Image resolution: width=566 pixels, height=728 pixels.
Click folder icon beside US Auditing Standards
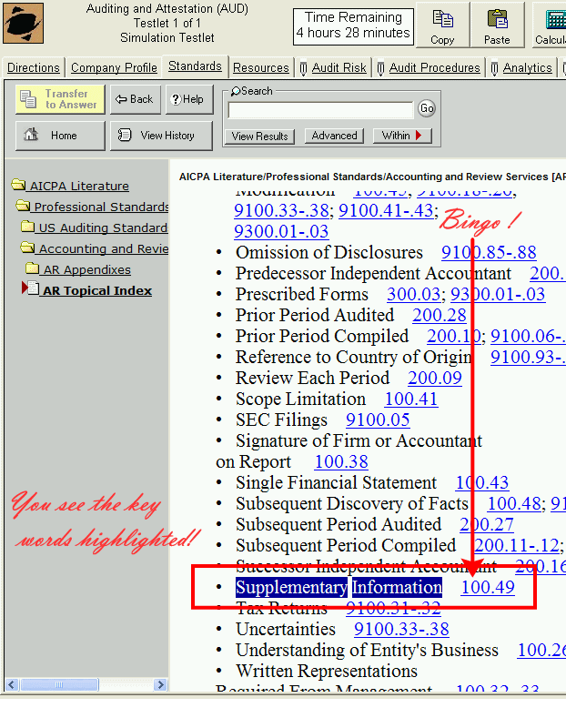click(x=28, y=227)
